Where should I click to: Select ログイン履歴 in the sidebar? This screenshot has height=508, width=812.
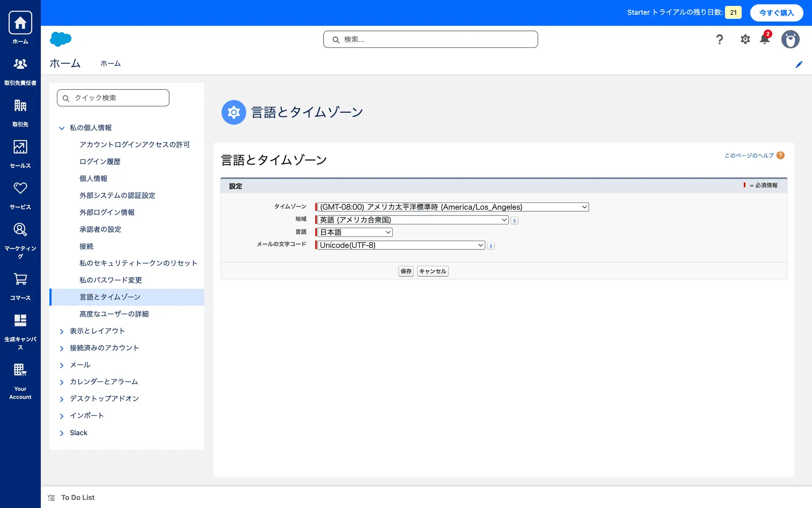(100, 162)
